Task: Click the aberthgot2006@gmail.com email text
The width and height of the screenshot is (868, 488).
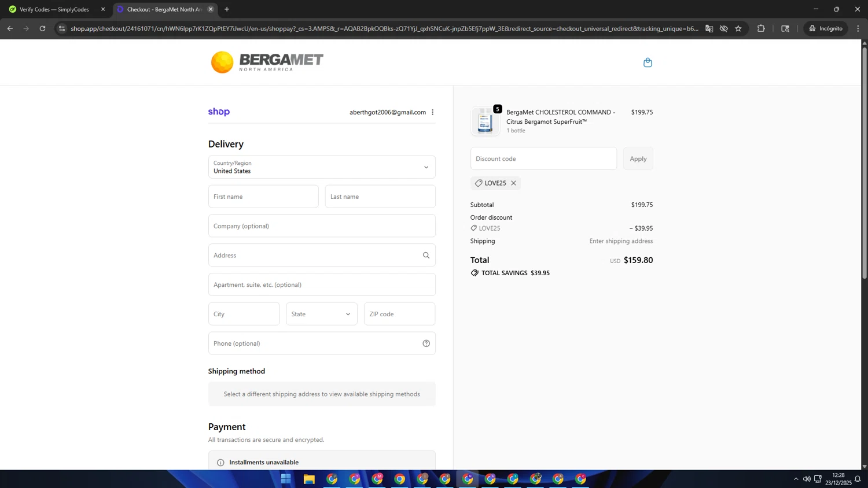Action: tap(388, 112)
